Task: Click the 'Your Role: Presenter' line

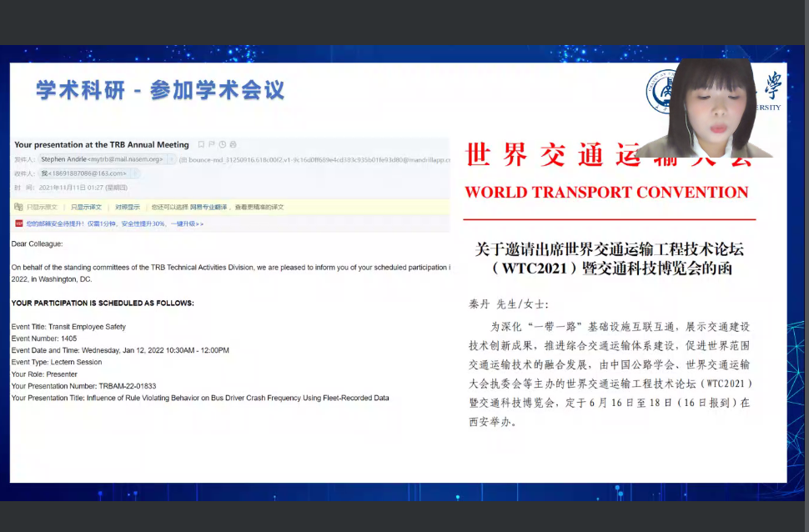Action: pyautogui.click(x=44, y=374)
